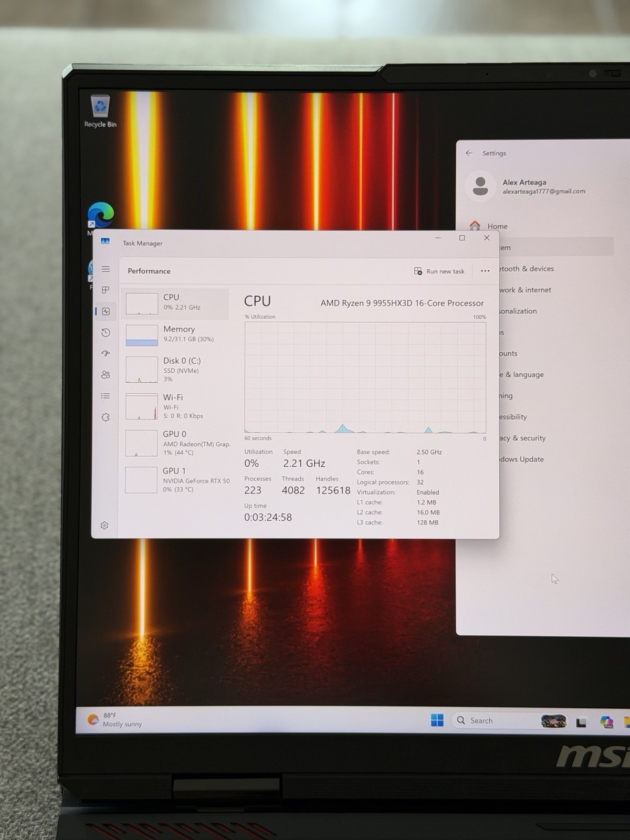Open the App history icon
The height and width of the screenshot is (840, 630).
[x=106, y=332]
